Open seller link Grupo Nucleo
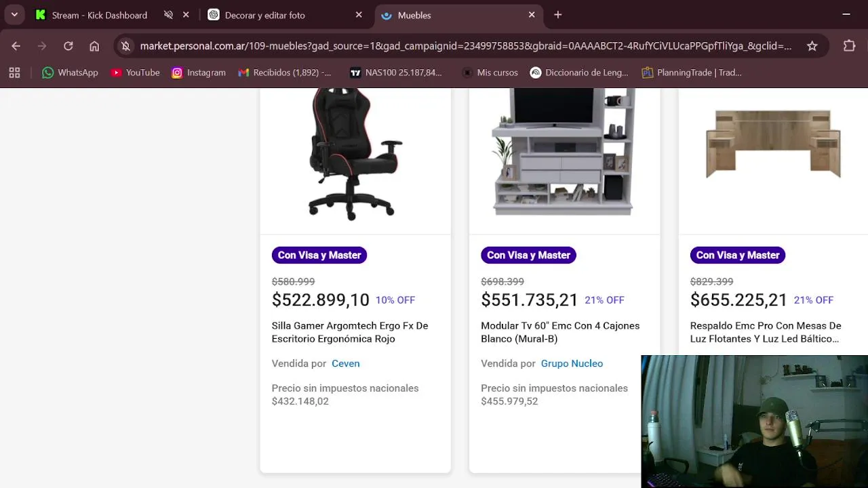This screenshot has width=868, height=488. click(x=572, y=363)
